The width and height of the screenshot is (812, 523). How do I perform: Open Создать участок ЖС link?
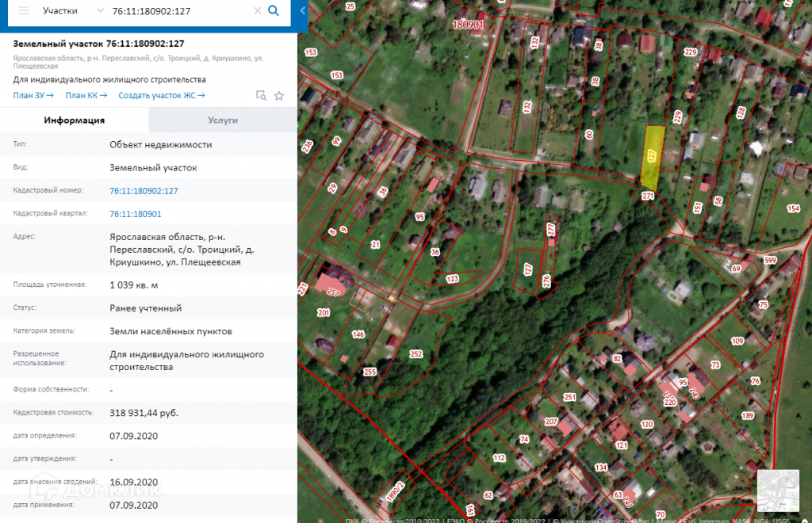pos(162,95)
